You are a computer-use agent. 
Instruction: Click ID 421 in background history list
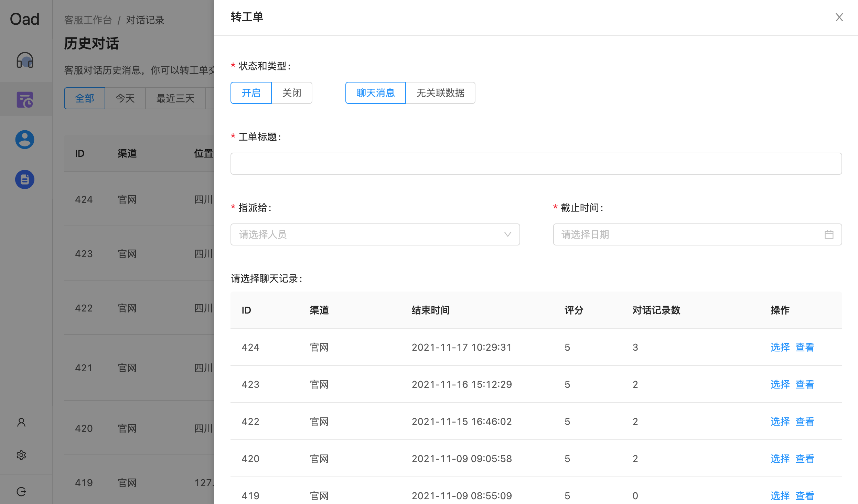click(84, 368)
